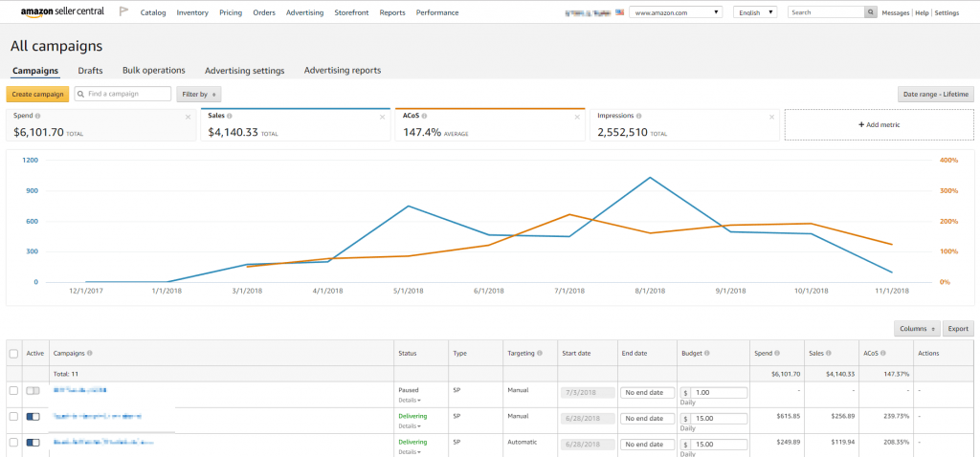This screenshot has width=980, height=457.
Task: Click the Find a campaign search field
Action: [x=122, y=94]
